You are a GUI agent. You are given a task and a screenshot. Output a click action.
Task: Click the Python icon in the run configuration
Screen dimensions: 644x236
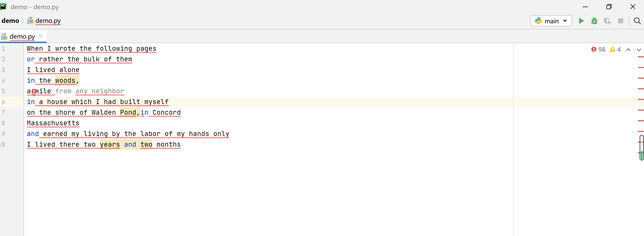coord(539,21)
